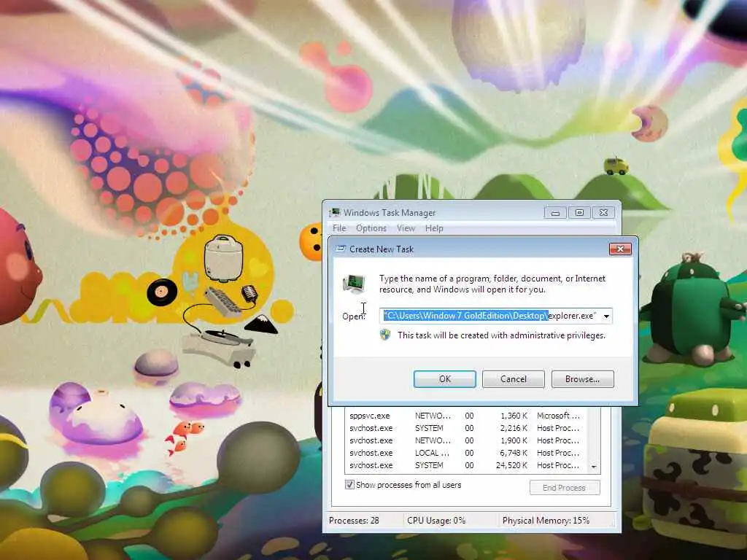This screenshot has height=560, width=747.
Task: Toggle Show processes from all users checkbox
Action: [x=349, y=485]
